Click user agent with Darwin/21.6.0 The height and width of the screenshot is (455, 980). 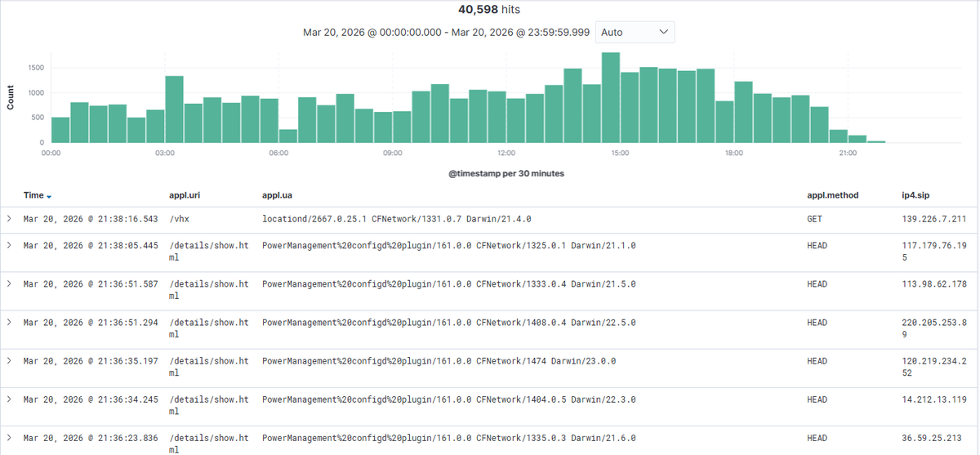448,437
